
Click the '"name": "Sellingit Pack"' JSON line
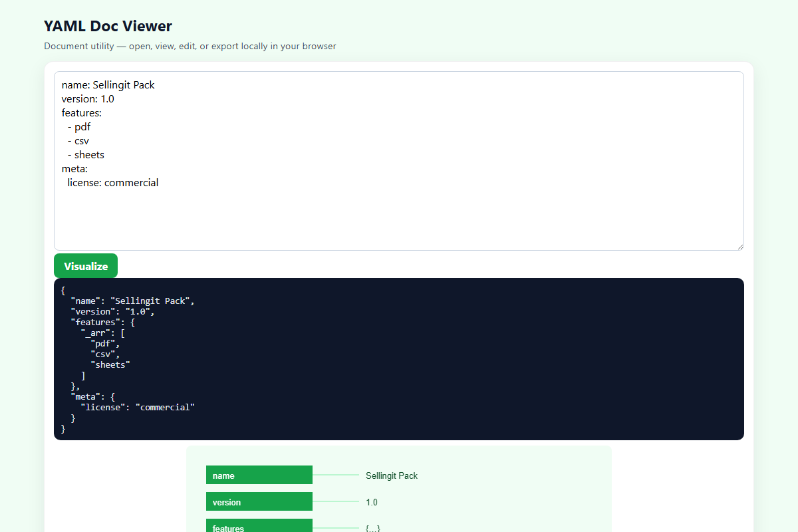pyautogui.click(x=132, y=301)
